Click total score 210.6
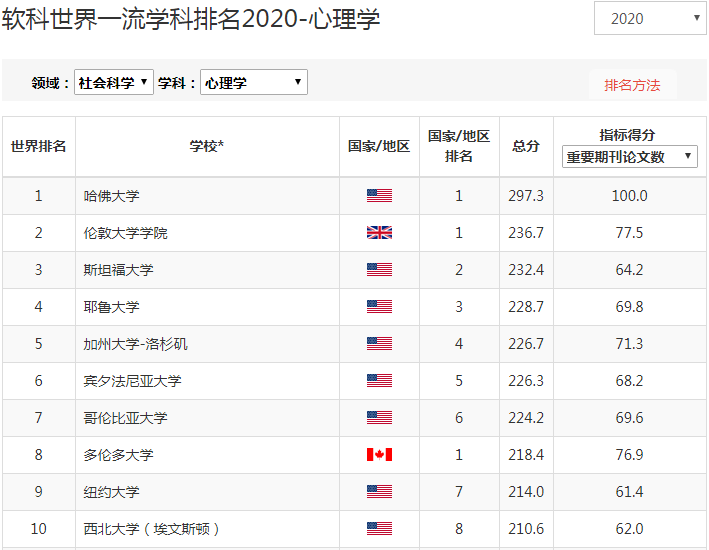The image size is (709, 550). (x=526, y=529)
